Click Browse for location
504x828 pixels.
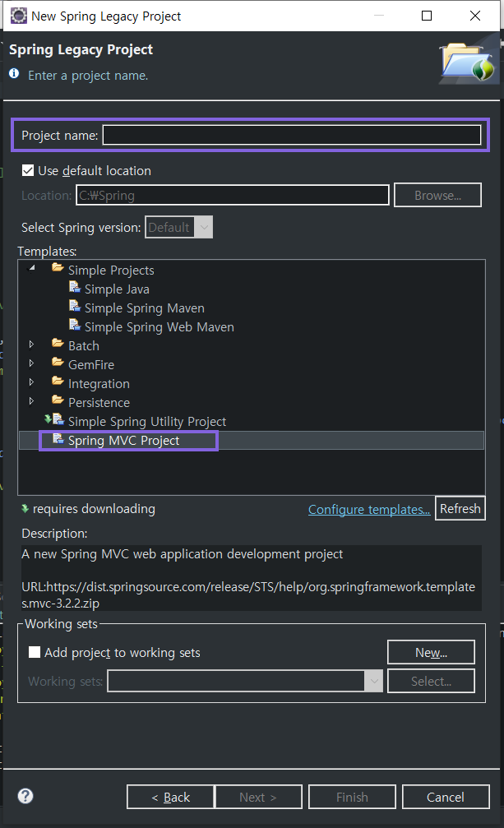pyautogui.click(x=437, y=195)
